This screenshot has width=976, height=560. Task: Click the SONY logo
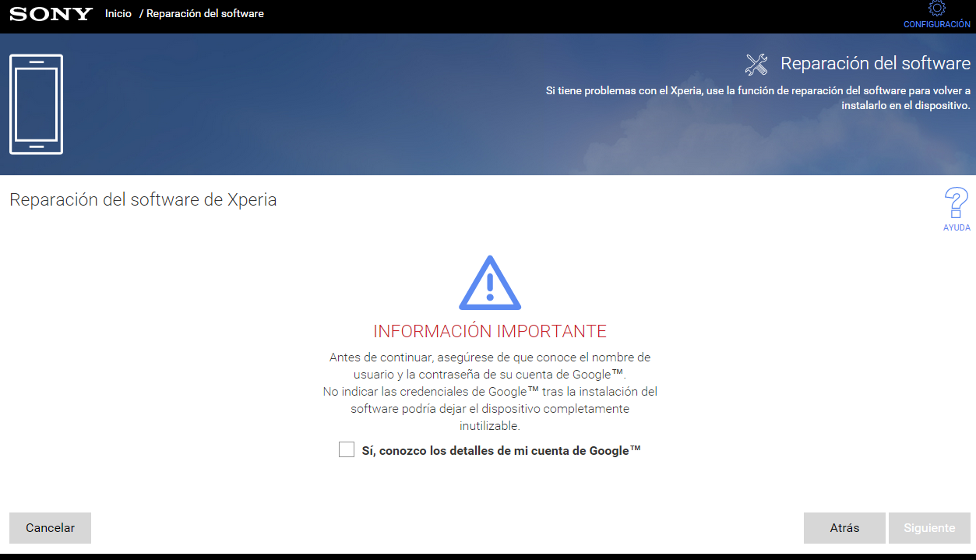point(51,14)
